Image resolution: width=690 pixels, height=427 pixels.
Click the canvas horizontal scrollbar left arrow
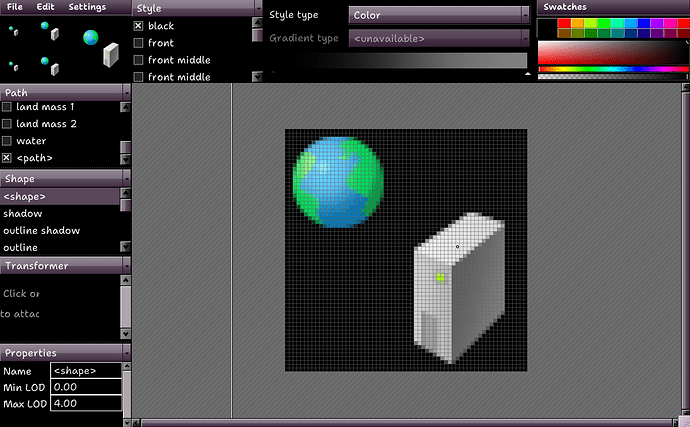[136, 423]
